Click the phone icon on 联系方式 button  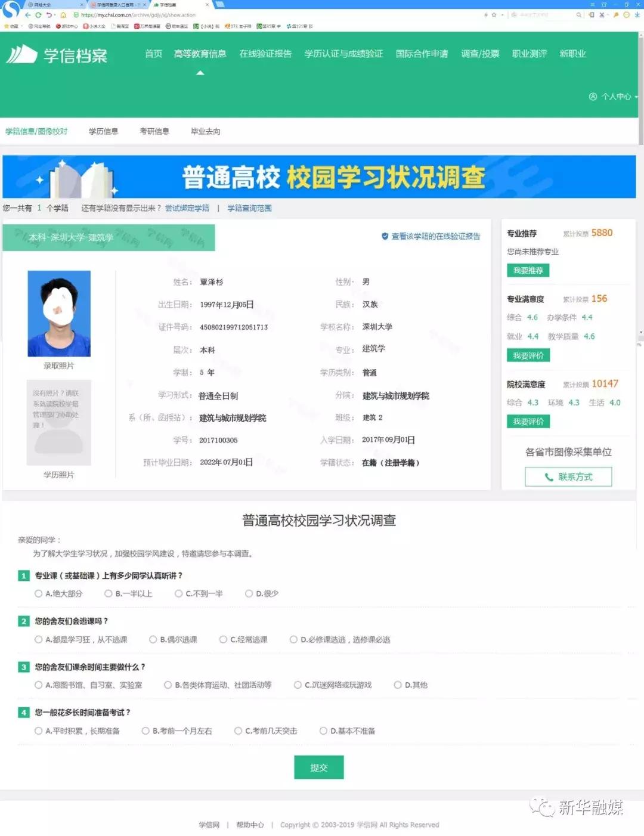click(550, 476)
